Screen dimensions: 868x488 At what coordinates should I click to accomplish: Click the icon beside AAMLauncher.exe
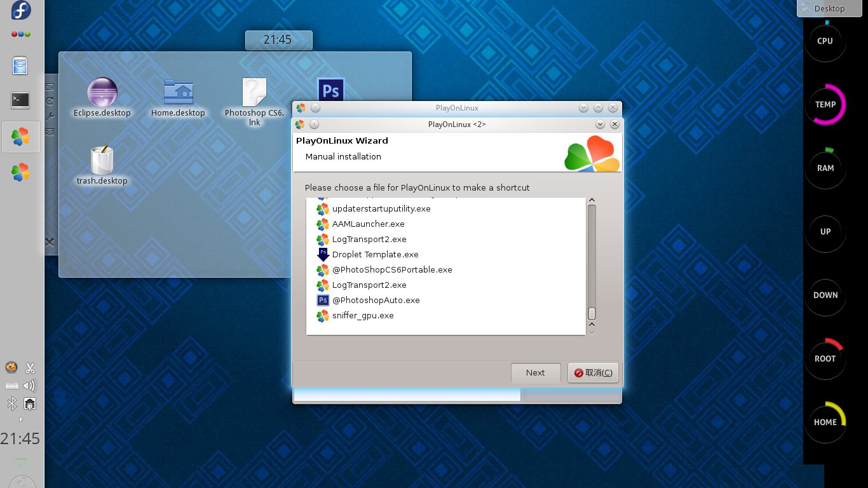pyautogui.click(x=323, y=224)
